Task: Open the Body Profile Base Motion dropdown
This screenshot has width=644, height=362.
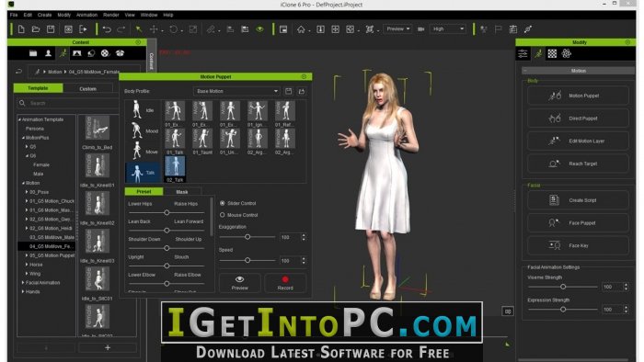Action: [x=236, y=91]
